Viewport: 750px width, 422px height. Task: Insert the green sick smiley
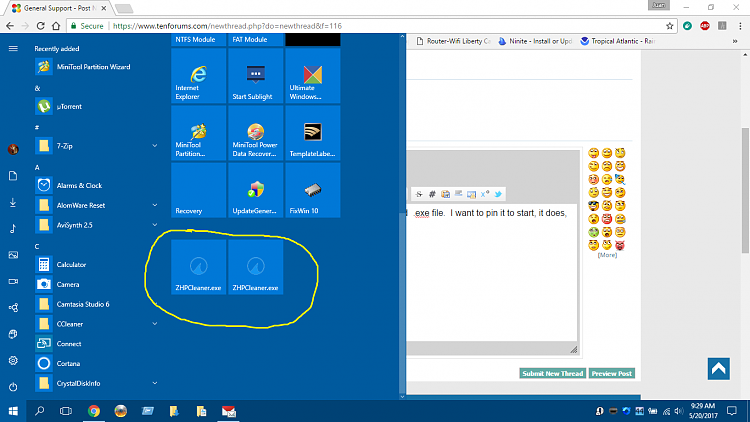[594, 232]
